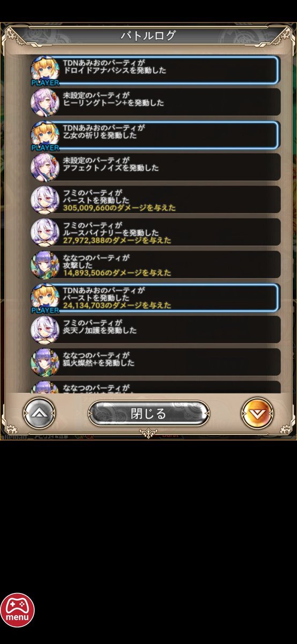Viewport: 297px width, 644px height.
Task: Select the ドロイドアナバシス log text
Action: pos(114,70)
